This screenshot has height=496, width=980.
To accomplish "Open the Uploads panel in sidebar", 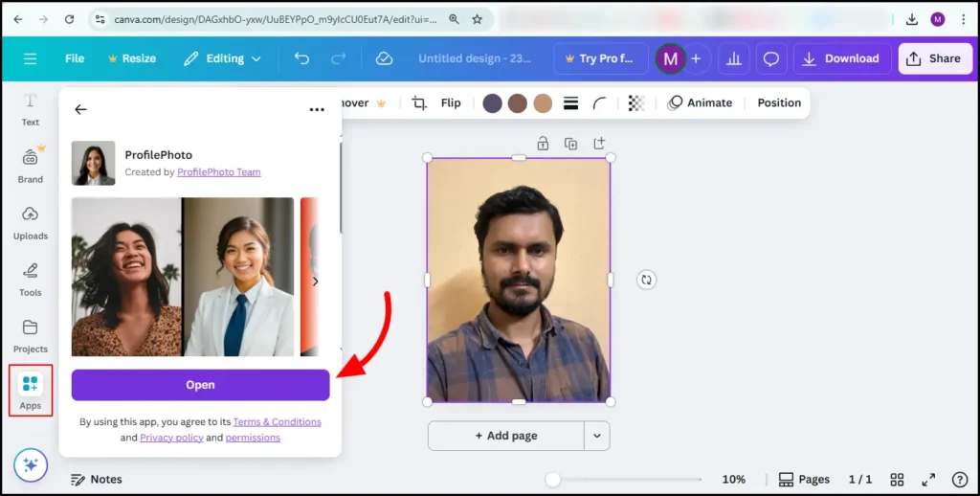I will [x=30, y=223].
